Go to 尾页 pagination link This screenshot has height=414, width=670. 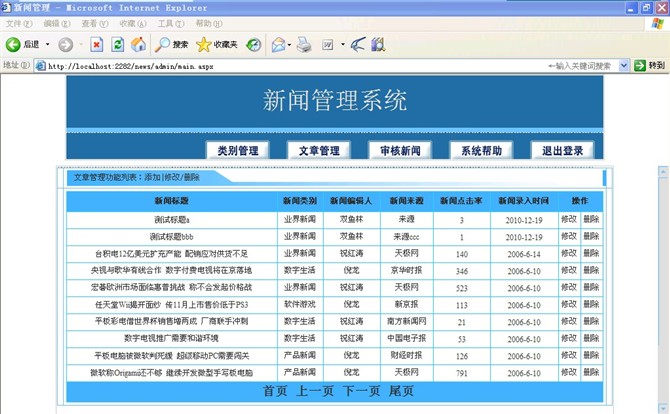(x=401, y=391)
